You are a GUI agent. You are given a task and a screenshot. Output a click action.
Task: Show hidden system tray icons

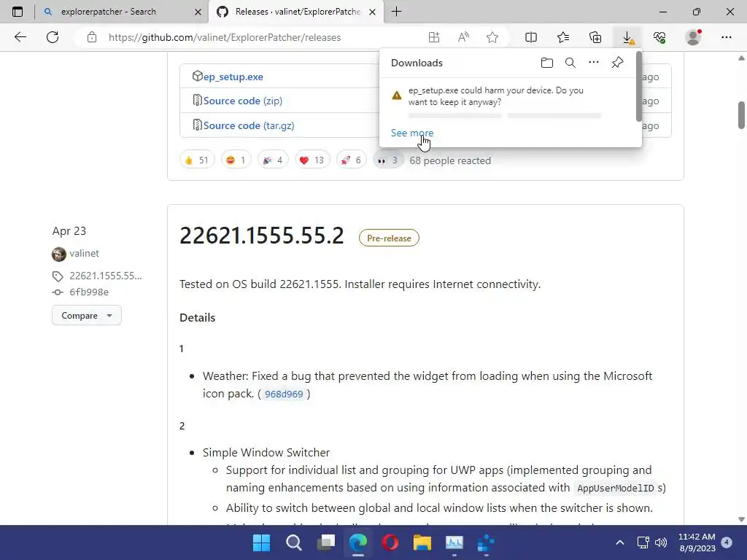[x=620, y=542]
